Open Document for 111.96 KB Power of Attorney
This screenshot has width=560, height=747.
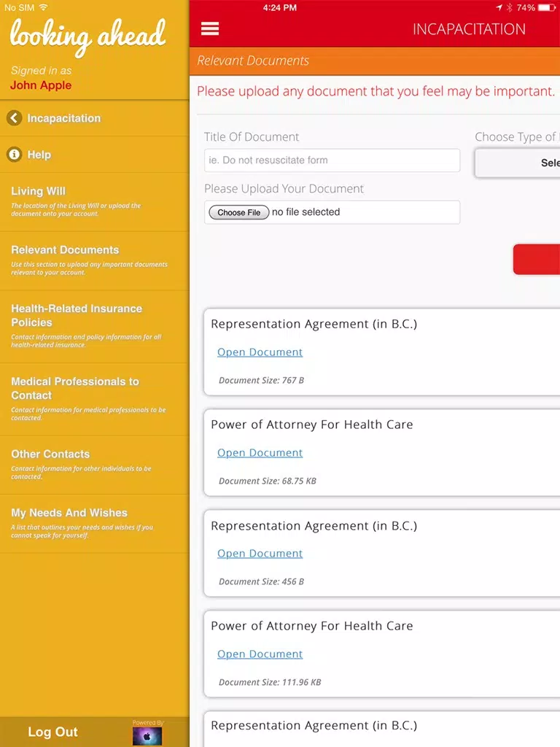[x=260, y=654]
